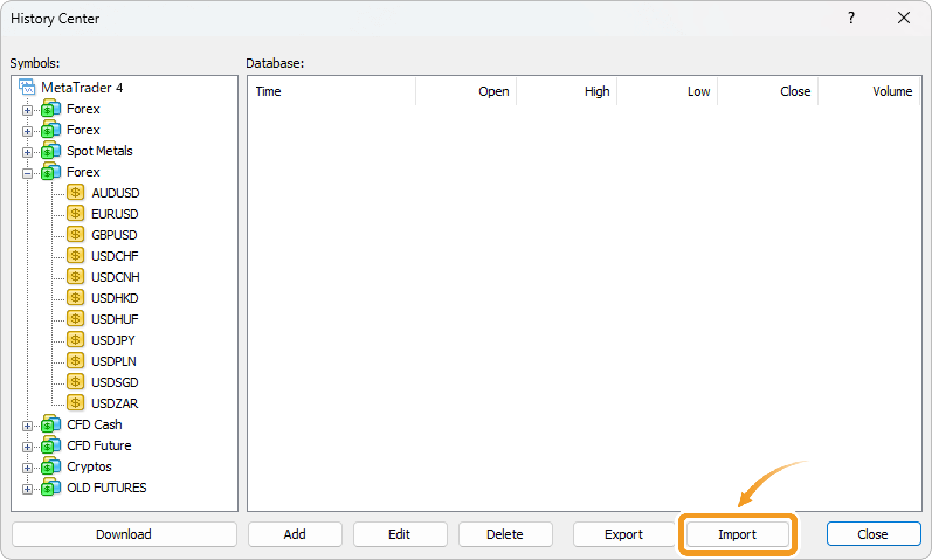Open the help question mark icon

851,18
